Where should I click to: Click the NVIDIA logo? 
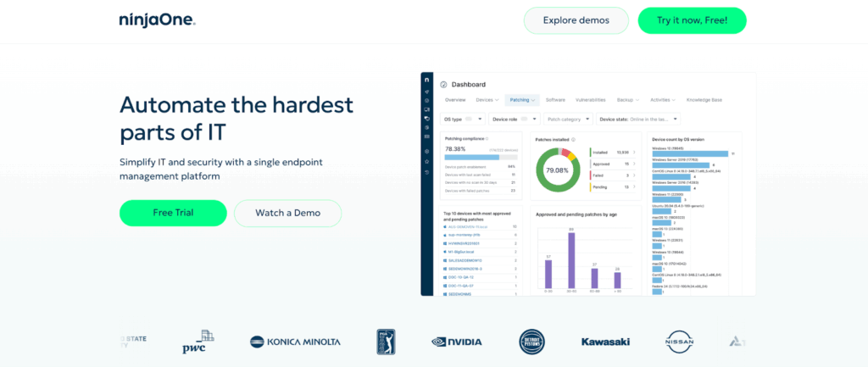(457, 342)
